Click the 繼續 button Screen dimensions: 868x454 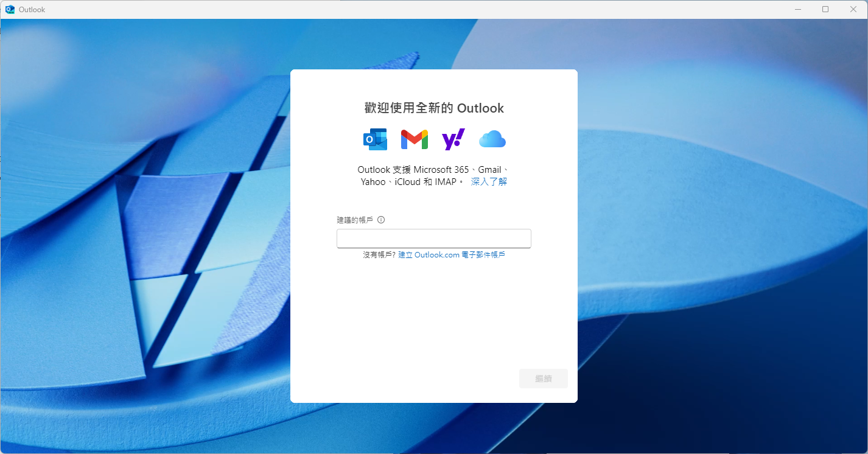(544, 379)
